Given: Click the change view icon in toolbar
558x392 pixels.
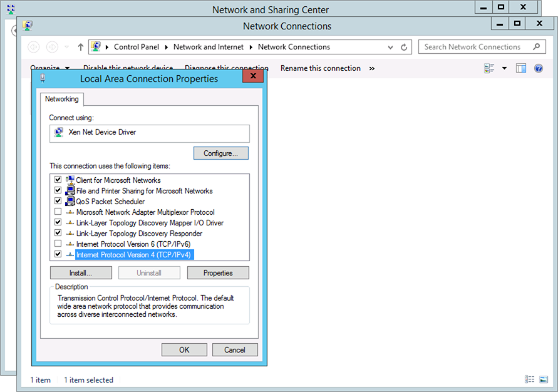Looking at the screenshot, I should tap(490, 68).
